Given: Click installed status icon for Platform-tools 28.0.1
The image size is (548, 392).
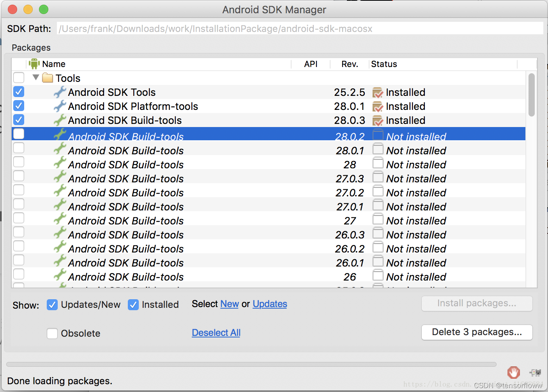Looking at the screenshot, I should click(378, 107).
